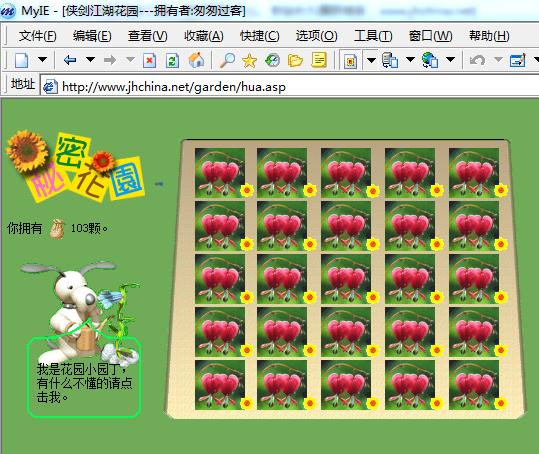539x454 pixels.
Task: Click the grey Forward arrow
Action: click(110, 60)
